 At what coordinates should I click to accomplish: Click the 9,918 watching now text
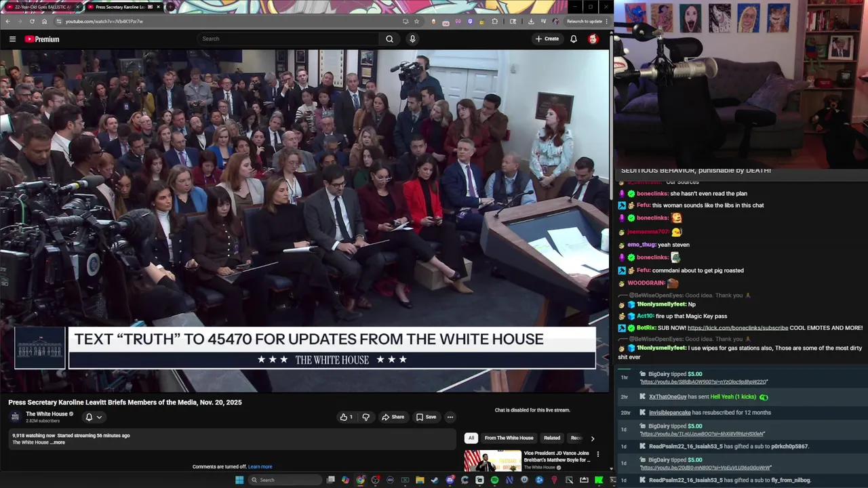(x=33, y=436)
